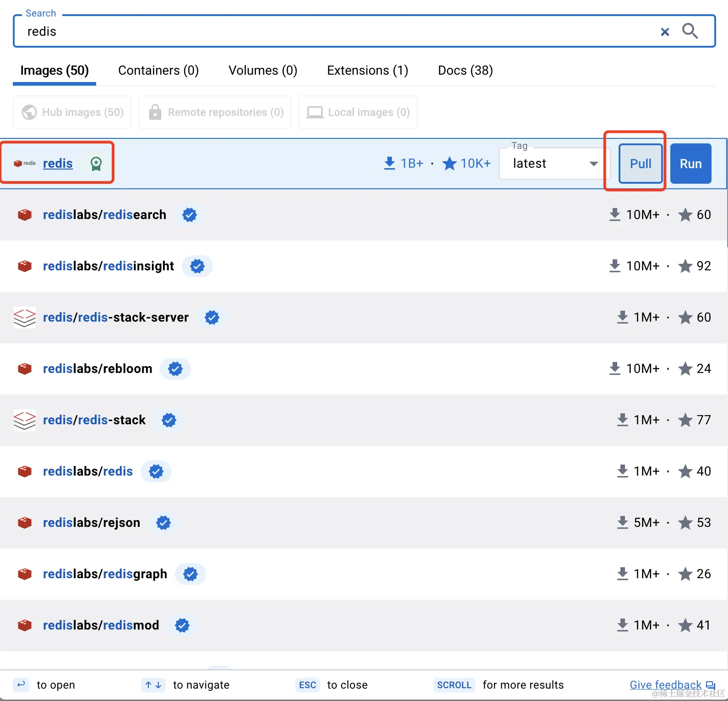Viewport: 728px width, 701px height.
Task: Switch to the Volumes (0) tab
Action: tap(263, 71)
